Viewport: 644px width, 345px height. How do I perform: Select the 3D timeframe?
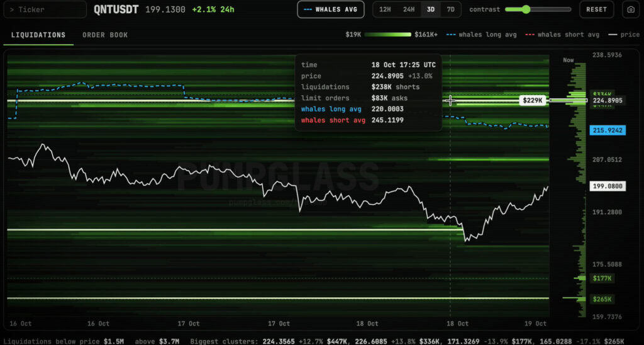coord(431,9)
